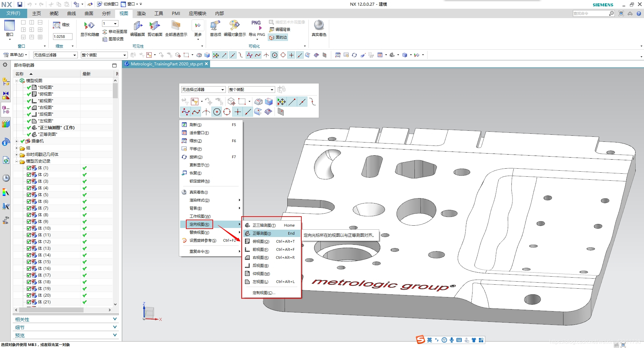
Task: Toggle snap point circle-center icon in popup
Action: point(217,112)
